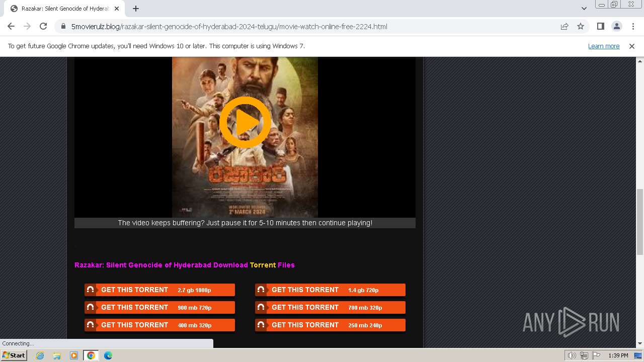Switch to Chrome in taskbar

91,355
